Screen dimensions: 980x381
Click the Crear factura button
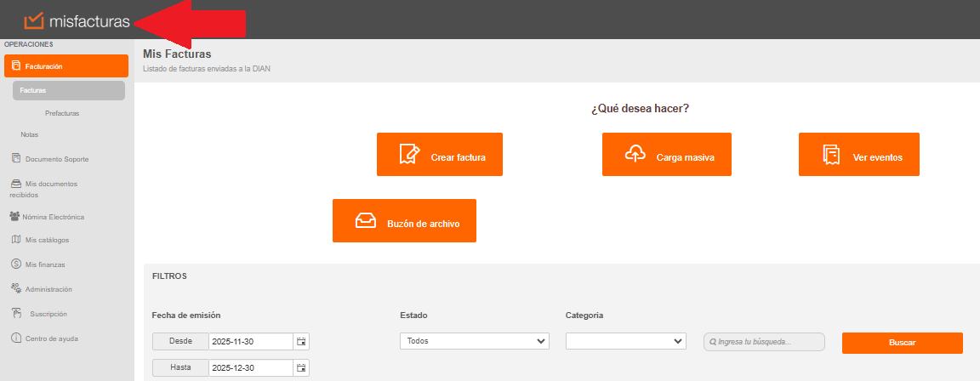(x=440, y=155)
